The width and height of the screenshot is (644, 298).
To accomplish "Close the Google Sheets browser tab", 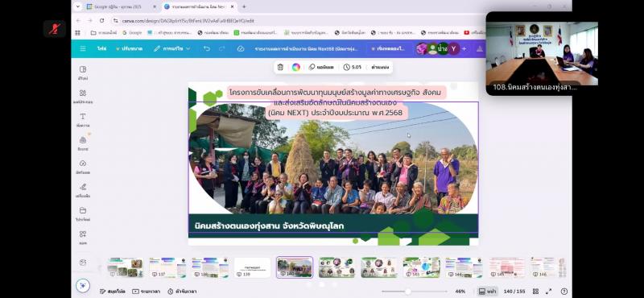I will [x=155, y=6].
